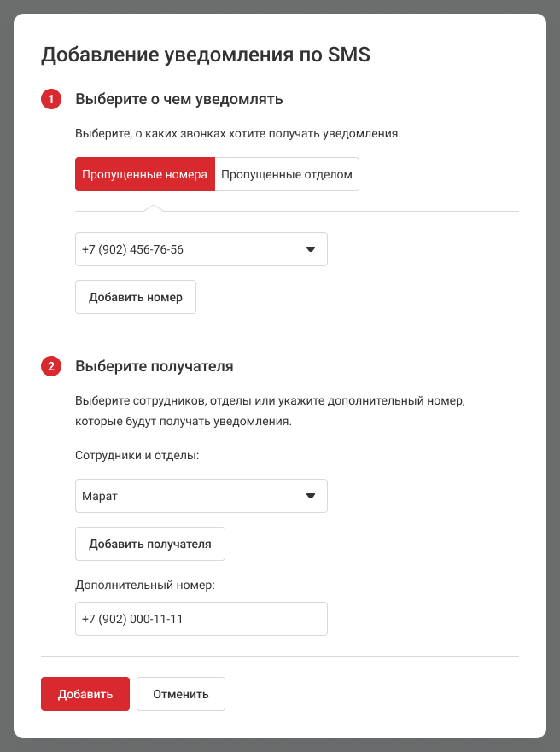Click the arrow icon in the phone number dropdown

coord(311,250)
